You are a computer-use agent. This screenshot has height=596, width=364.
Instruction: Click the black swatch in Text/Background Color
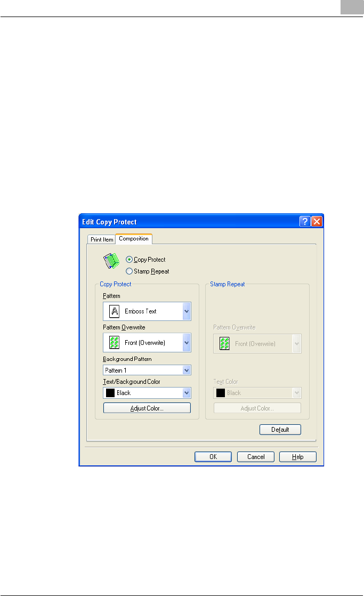110,393
